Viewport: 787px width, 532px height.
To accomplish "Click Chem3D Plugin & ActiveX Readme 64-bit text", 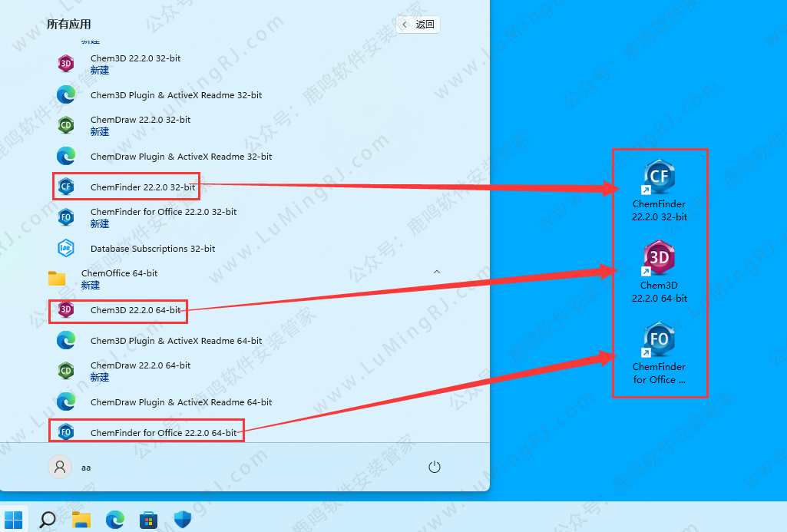I will (176, 340).
